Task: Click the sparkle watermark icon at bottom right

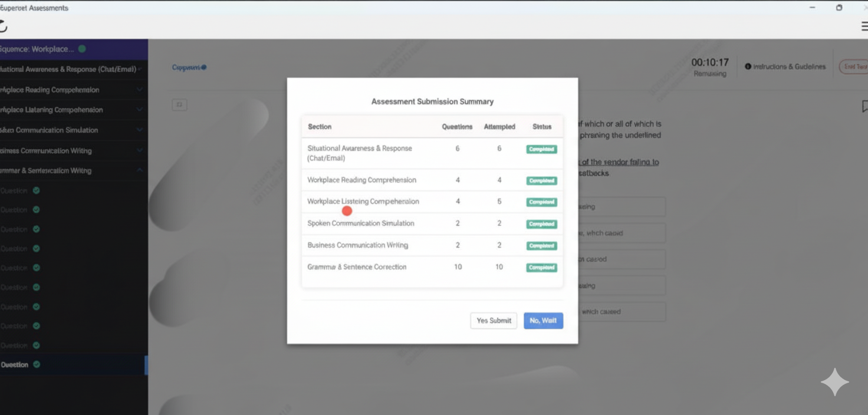Action: tap(835, 382)
